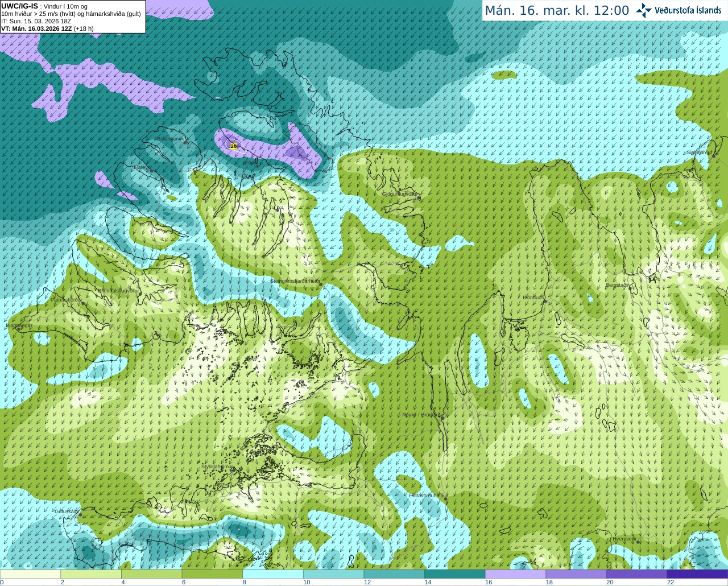Image resolution: width=728 pixels, height=586 pixels.
Task: Click the Bolungarvík station dot
Action: click(x=185, y=142)
